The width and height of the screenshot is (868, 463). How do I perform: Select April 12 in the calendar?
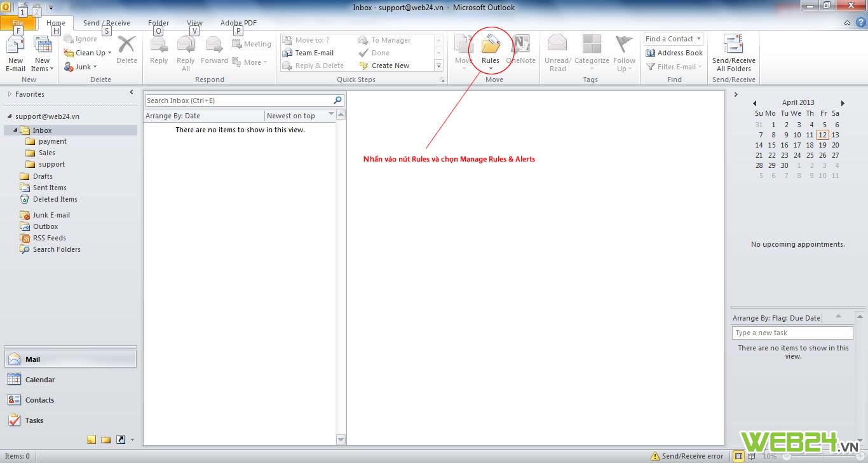pyautogui.click(x=823, y=135)
